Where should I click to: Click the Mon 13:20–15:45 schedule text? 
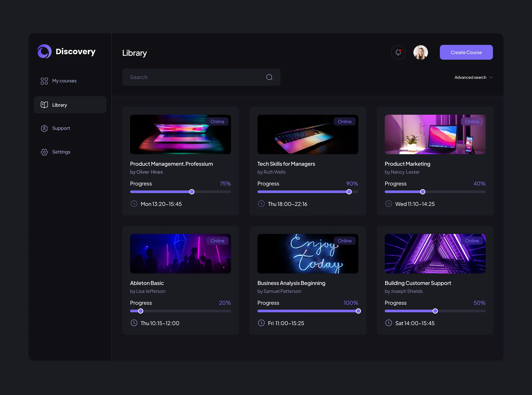161,204
